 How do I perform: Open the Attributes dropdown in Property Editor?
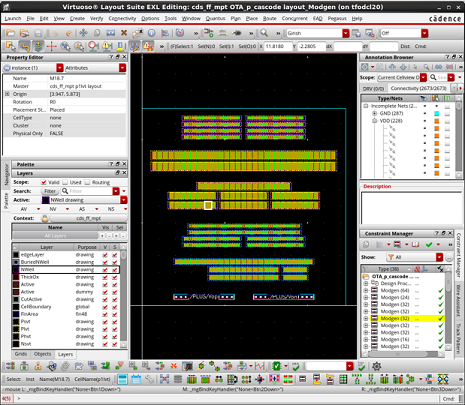[x=123, y=68]
